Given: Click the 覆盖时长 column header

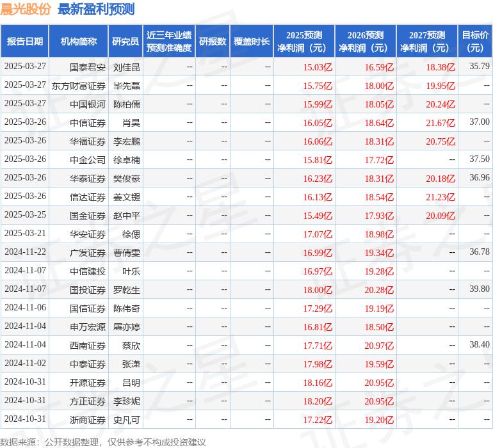Looking at the screenshot, I should 252,41.
